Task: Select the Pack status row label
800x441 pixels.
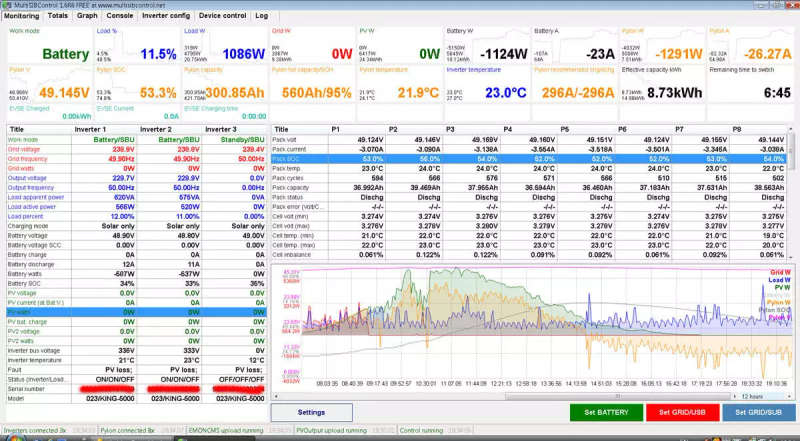Action: tap(288, 198)
